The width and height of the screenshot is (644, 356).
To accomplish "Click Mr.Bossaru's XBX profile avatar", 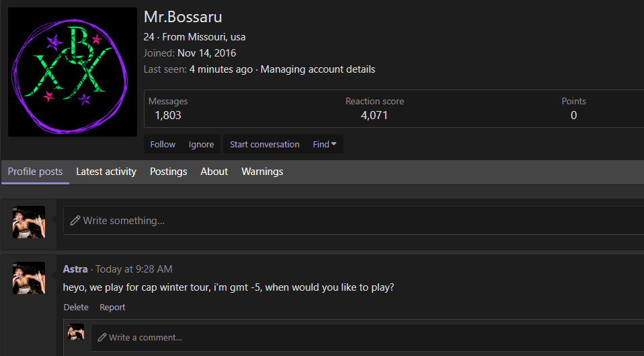I will pyautogui.click(x=73, y=72).
